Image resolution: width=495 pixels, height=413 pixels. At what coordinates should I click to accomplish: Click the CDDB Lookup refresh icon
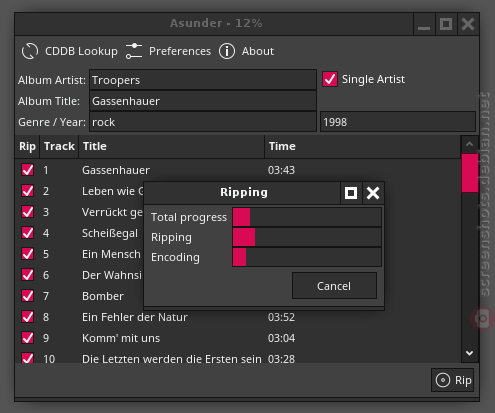click(x=30, y=51)
